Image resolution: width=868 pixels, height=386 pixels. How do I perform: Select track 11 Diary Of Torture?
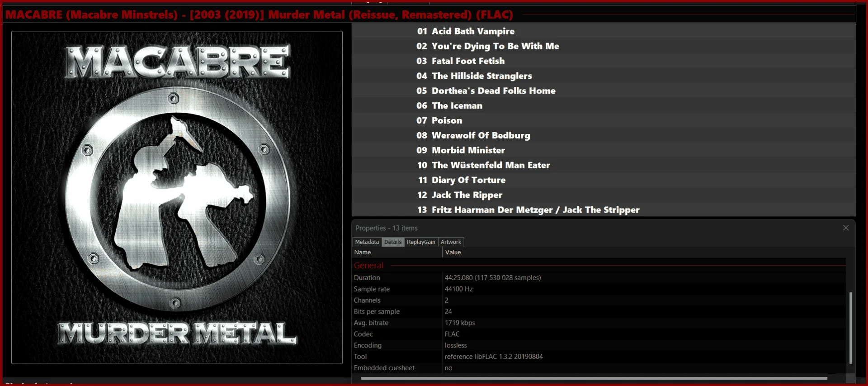[604, 180]
